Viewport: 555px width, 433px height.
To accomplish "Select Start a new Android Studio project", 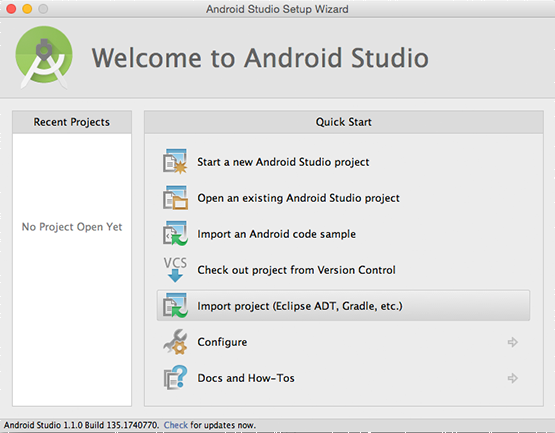I will click(283, 162).
